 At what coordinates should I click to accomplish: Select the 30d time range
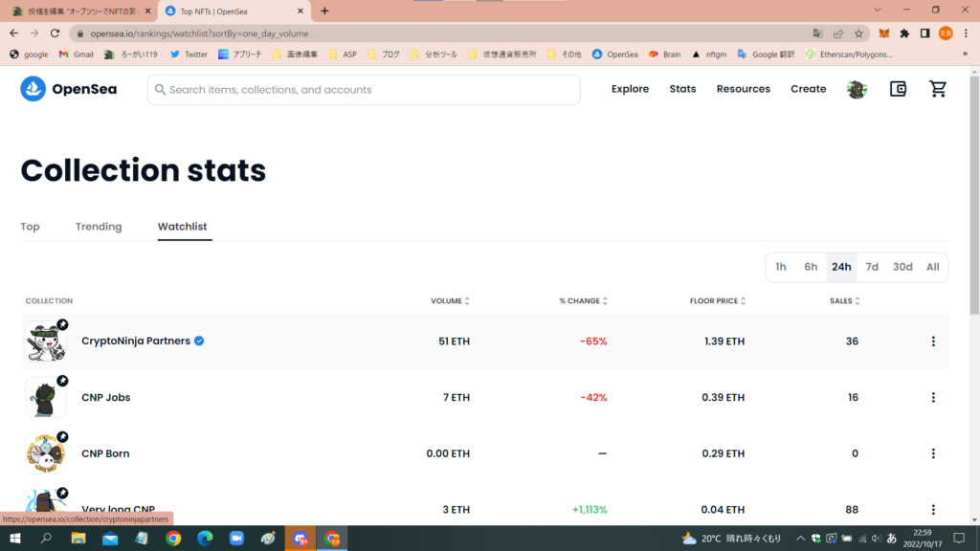pos(902,267)
